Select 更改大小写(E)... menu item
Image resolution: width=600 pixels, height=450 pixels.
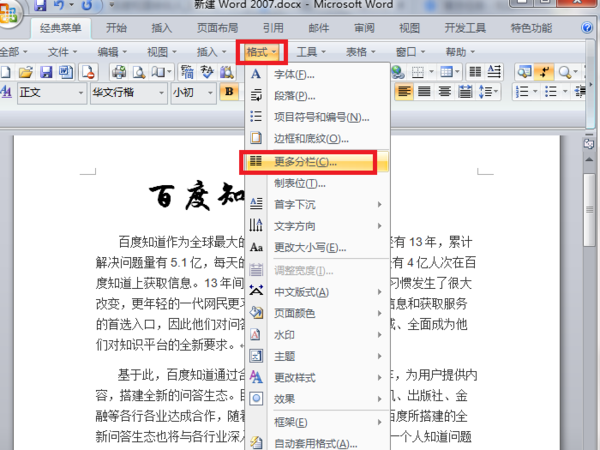pyautogui.click(x=318, y=248)
